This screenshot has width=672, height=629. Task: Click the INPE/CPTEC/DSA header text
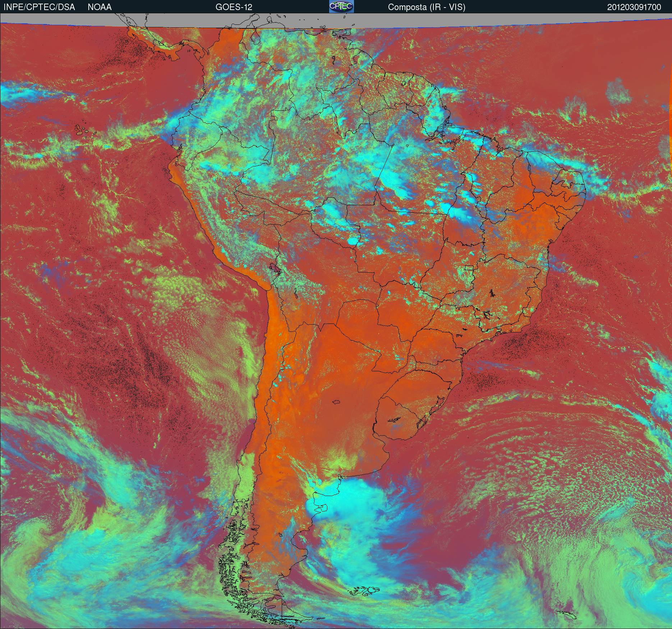pyautogui.click(x=39, y=7)
